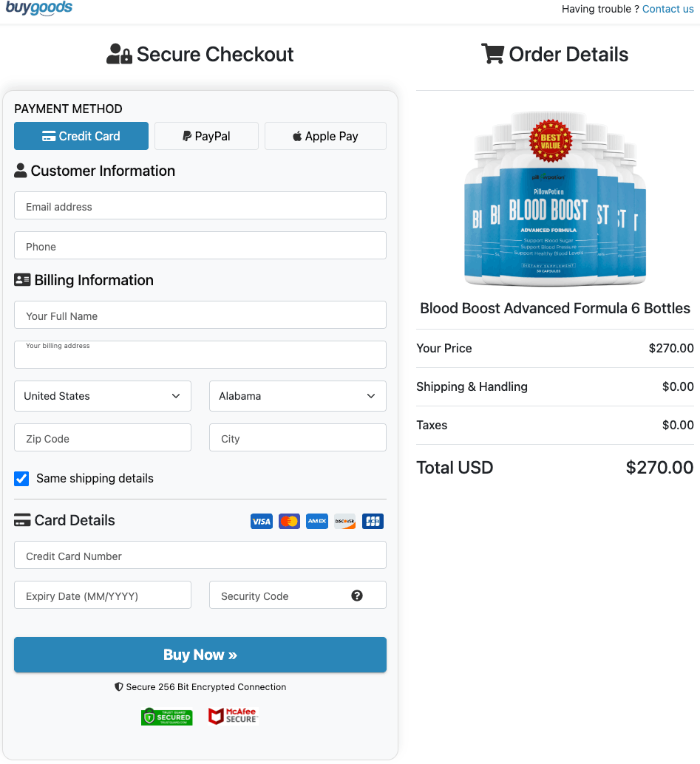Click the Buy Now button

click(200, 655)
